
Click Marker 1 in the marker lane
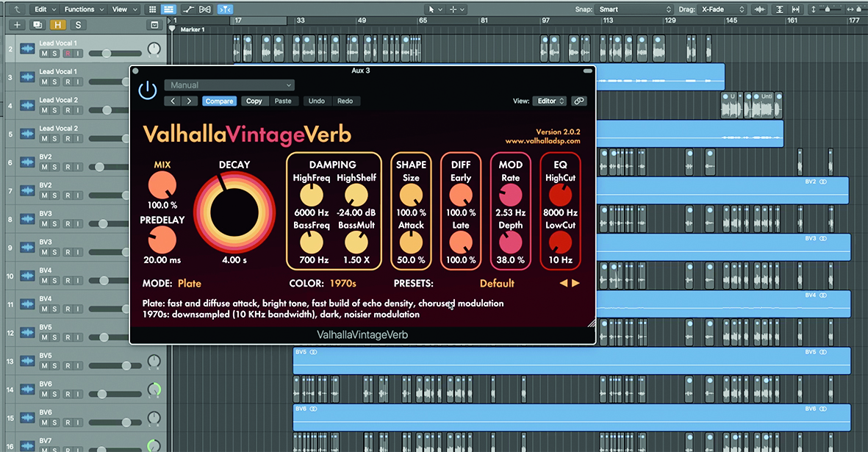[x=192, y=30]
